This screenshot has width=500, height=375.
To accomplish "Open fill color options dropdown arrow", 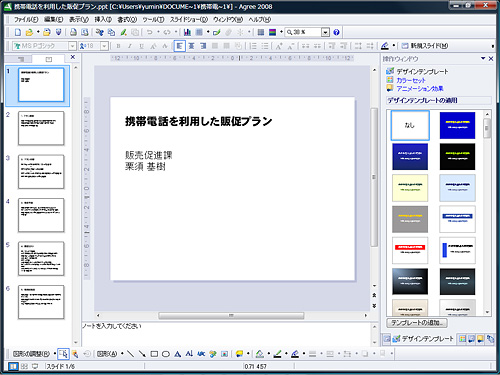I will (268, 354).
